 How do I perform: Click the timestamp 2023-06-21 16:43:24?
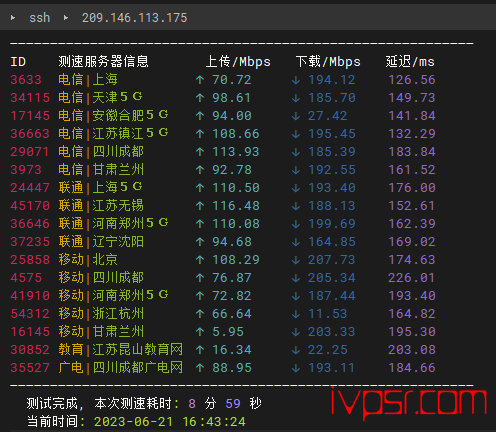pyautogui.click(x=170, y=422)
